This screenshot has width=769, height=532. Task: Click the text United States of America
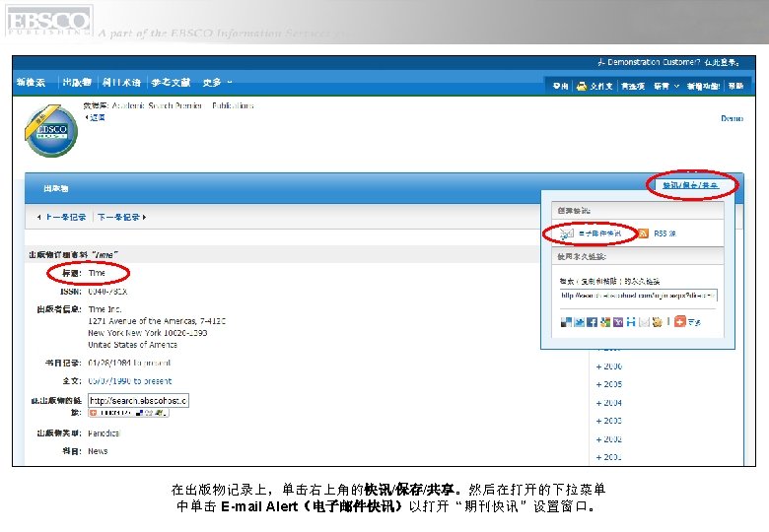[132, 345]
